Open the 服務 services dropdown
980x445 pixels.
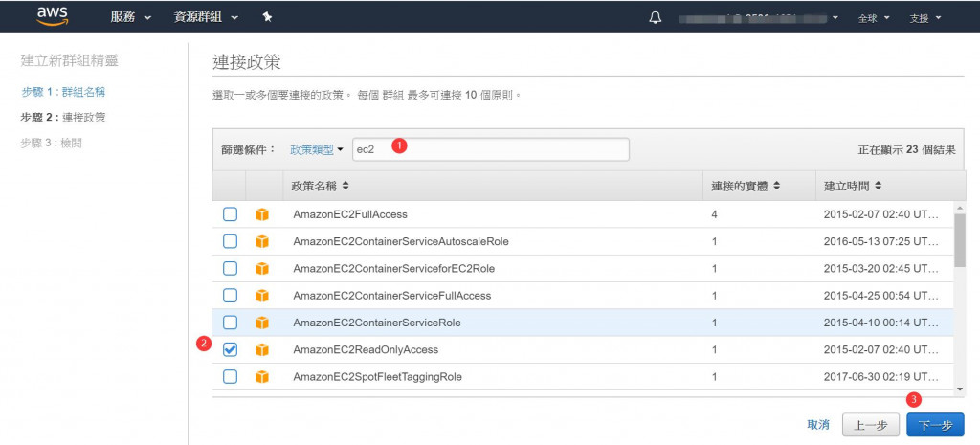[x=130, y=17]
